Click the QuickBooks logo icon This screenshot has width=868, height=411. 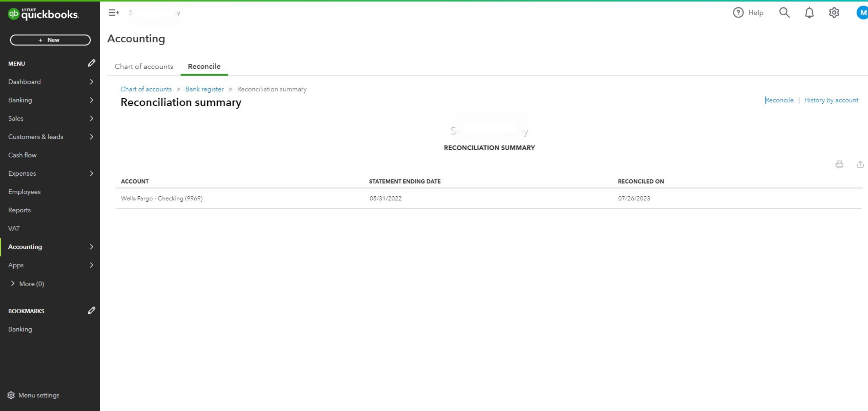14,14
